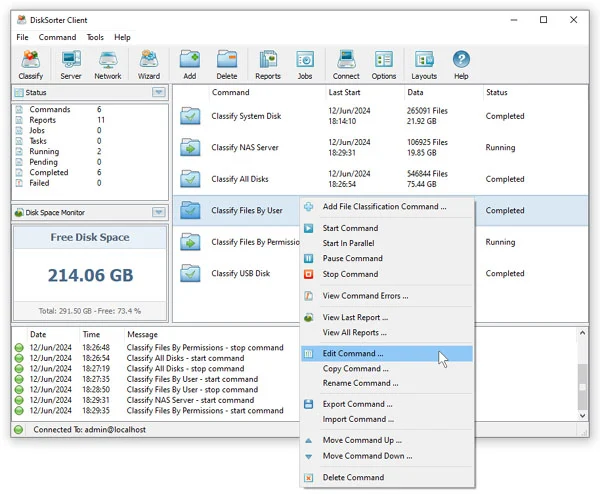The height and width of the screenshot is (494, 600).
Task: Open the Command menu
Action: click(57, 37)
